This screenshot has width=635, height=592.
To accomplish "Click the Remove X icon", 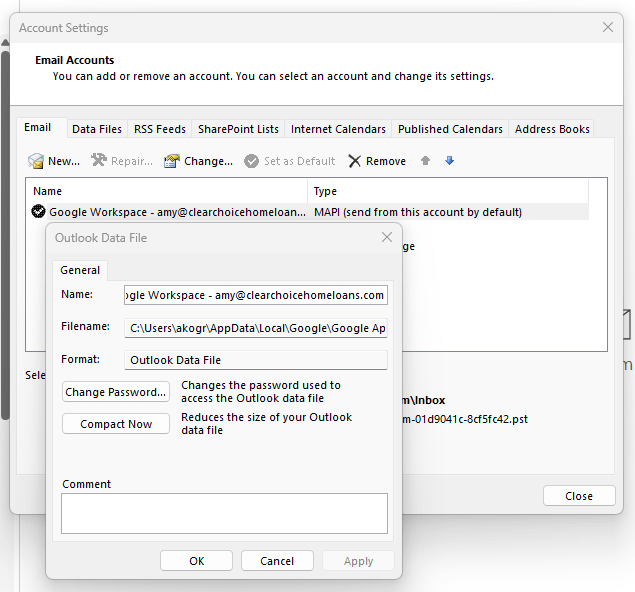I will (354, 161).
